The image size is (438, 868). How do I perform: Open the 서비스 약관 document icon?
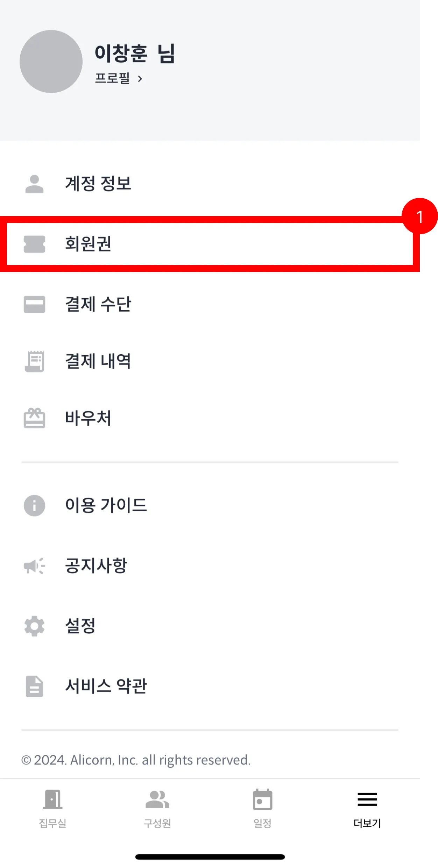[34, 686]
